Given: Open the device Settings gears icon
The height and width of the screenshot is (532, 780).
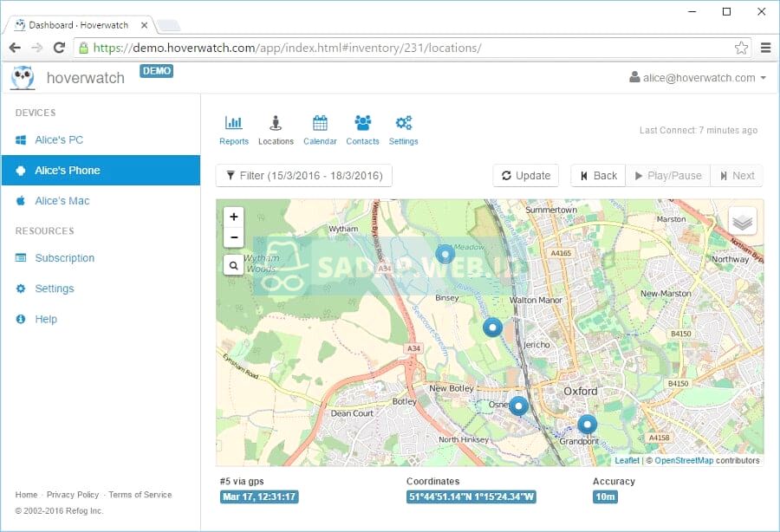Looking at the screenshot, I should click(x=403, y=130).
